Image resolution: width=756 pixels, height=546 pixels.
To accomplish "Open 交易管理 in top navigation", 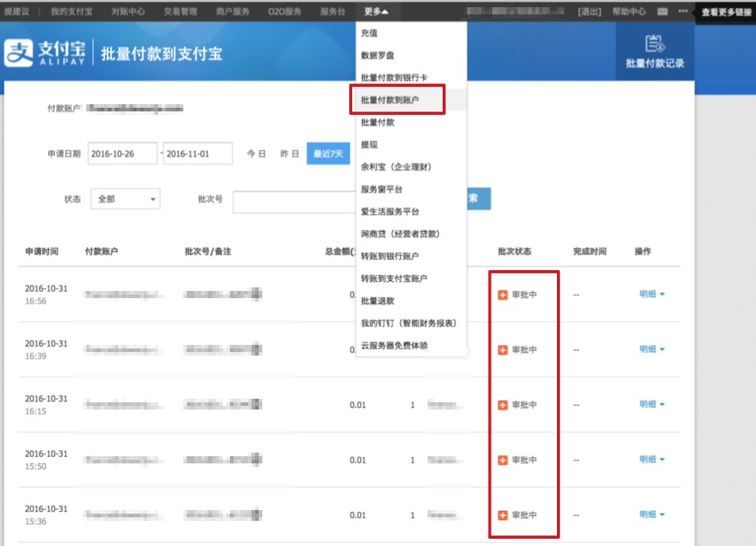I will [x=180, y=11].
